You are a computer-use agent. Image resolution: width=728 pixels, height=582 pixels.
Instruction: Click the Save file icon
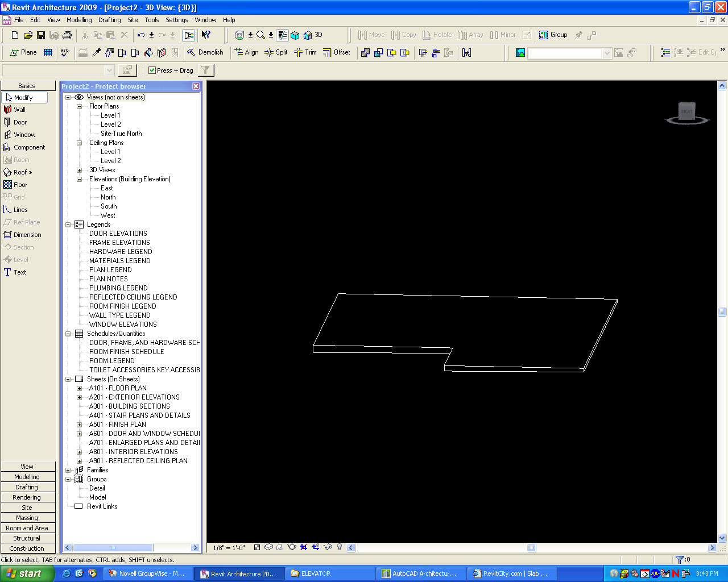tap(41, 35)
